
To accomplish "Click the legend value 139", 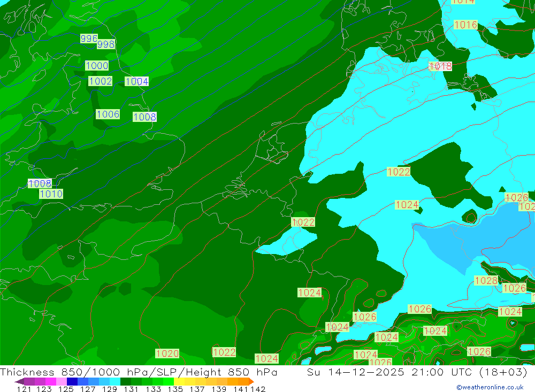I will tap(219, 389).
